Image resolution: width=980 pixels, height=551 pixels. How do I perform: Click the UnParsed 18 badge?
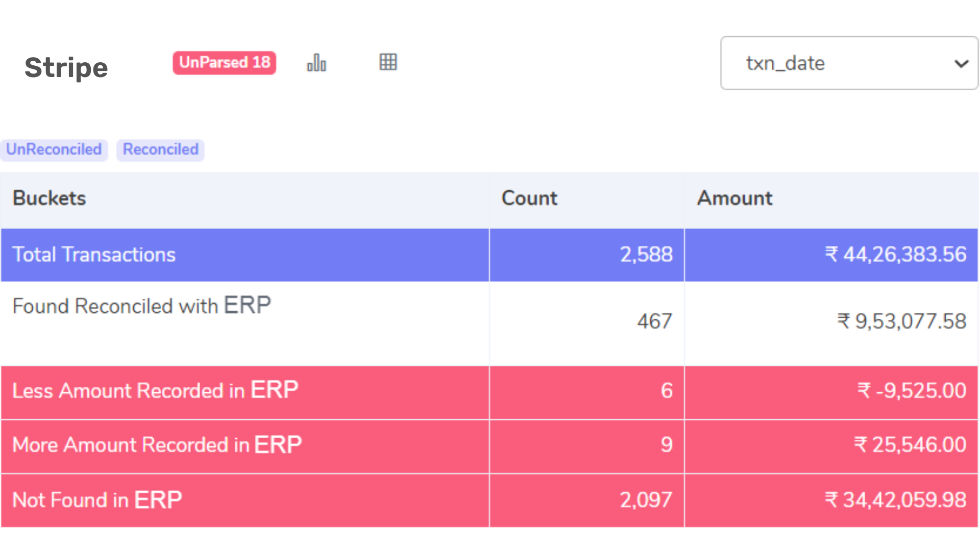tap(224, 62)
